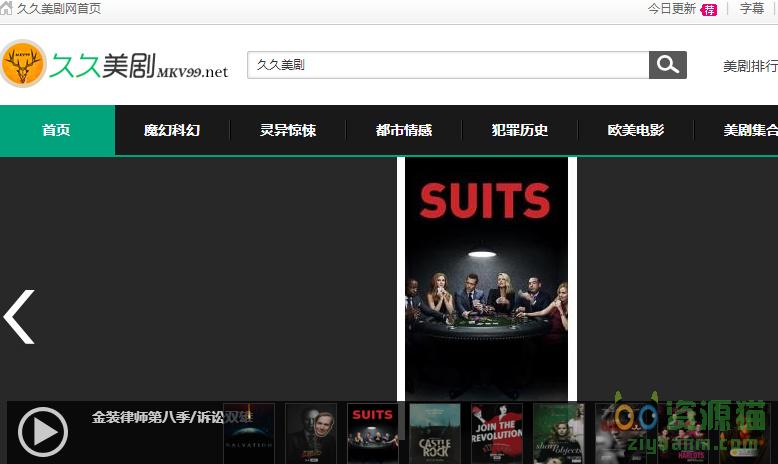Click the home icon beside 久久美剧网首页
Image resolution: width=778 pixels, height=464 pixels.
tap(5, 8)
